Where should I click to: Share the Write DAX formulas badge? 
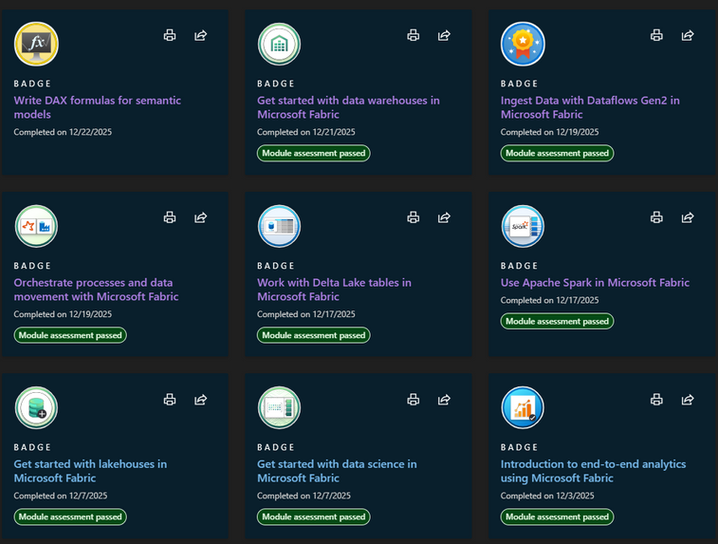click(x=201, y=35)
